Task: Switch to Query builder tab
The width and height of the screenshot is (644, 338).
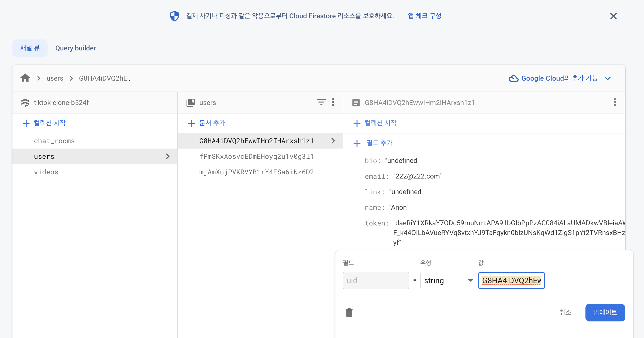Action: 76,48
